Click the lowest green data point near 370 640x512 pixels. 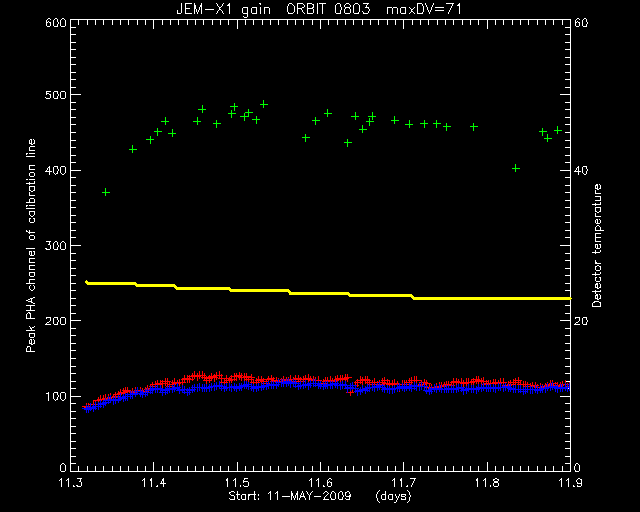pyautogui.click(x=106, y=192)
